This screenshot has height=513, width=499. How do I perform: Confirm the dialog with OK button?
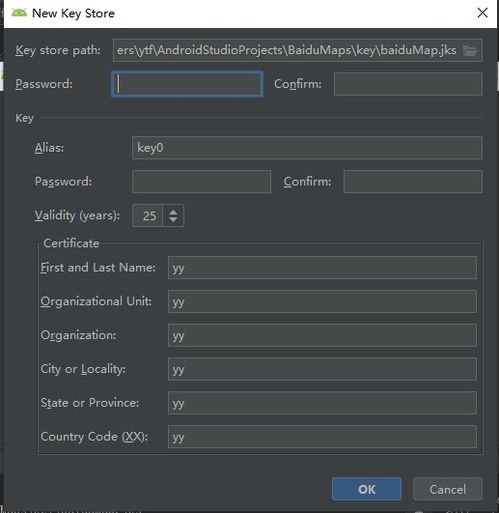(366, 489)
